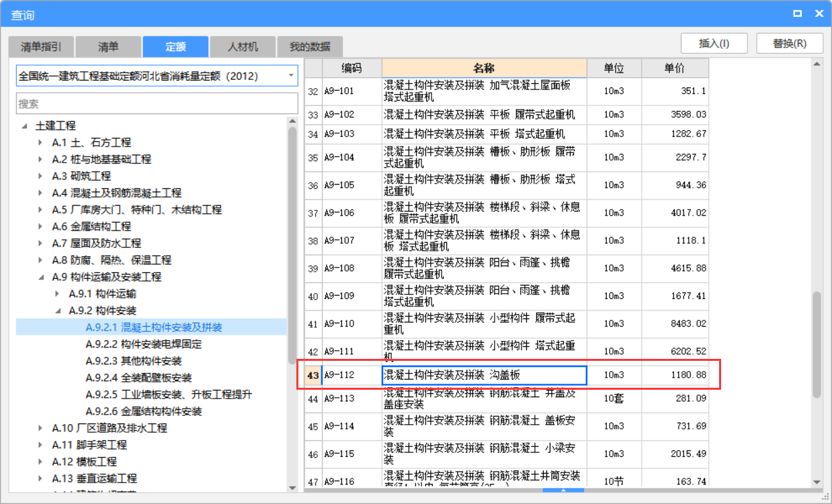This screenshot has width=832, height=504.
Task: Click the 搜索 input field
Action: pyautogui.click(x=157, y=103)
